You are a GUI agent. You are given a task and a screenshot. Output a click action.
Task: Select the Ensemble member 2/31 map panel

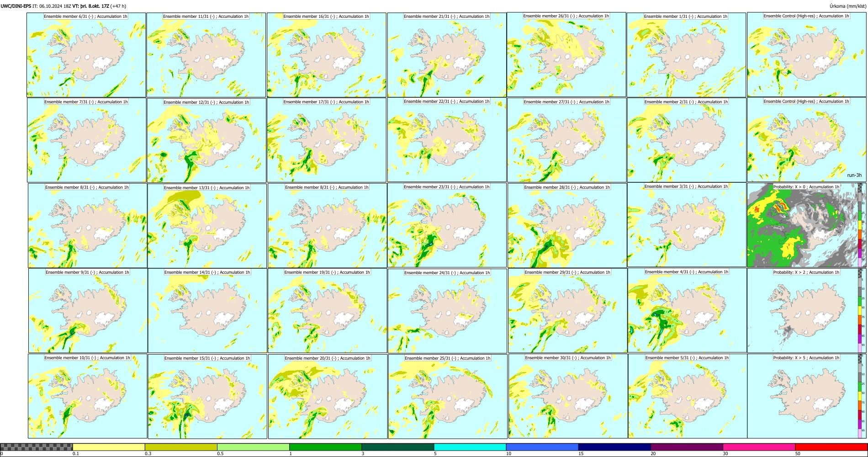pyautogui.click(x=687, y=140)
